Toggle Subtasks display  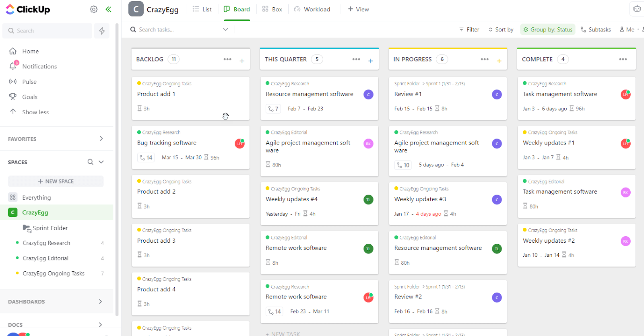pos(596,29)
